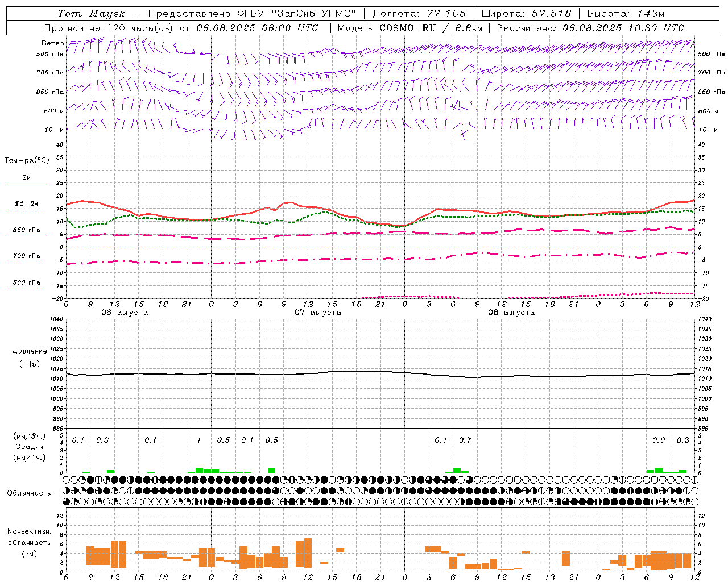Click the "Прогноз на 120 часа(ов)" text

click(x=109, y=28)
